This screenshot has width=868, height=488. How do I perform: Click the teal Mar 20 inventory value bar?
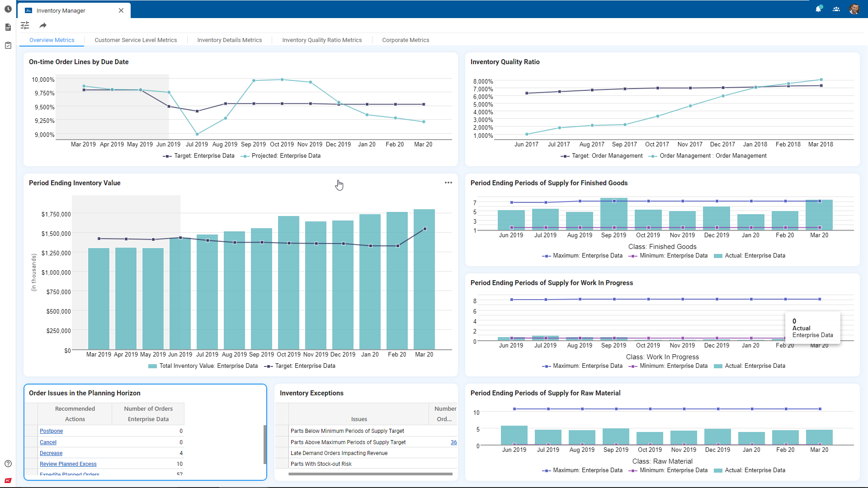pyautogui.click(x=424, y=294)
